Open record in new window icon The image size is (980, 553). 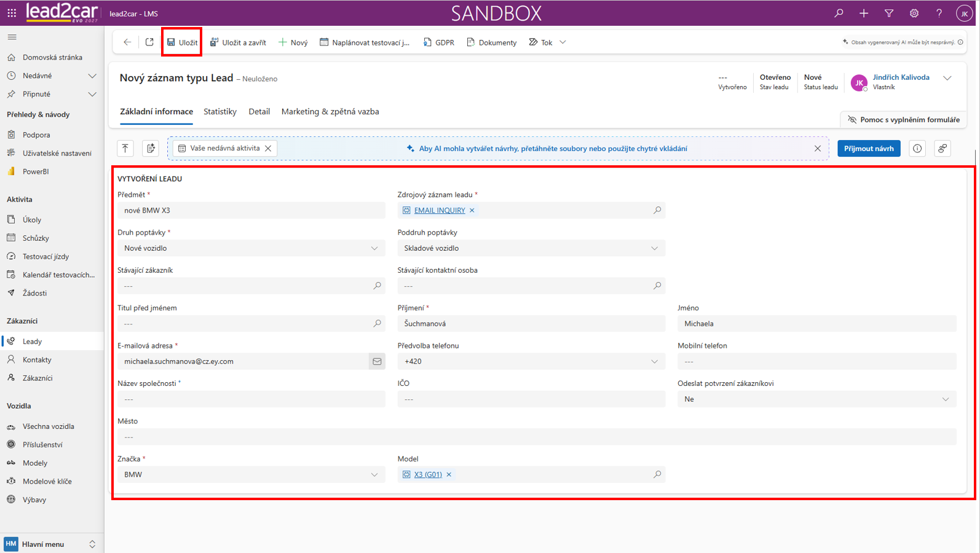point(149,42)
